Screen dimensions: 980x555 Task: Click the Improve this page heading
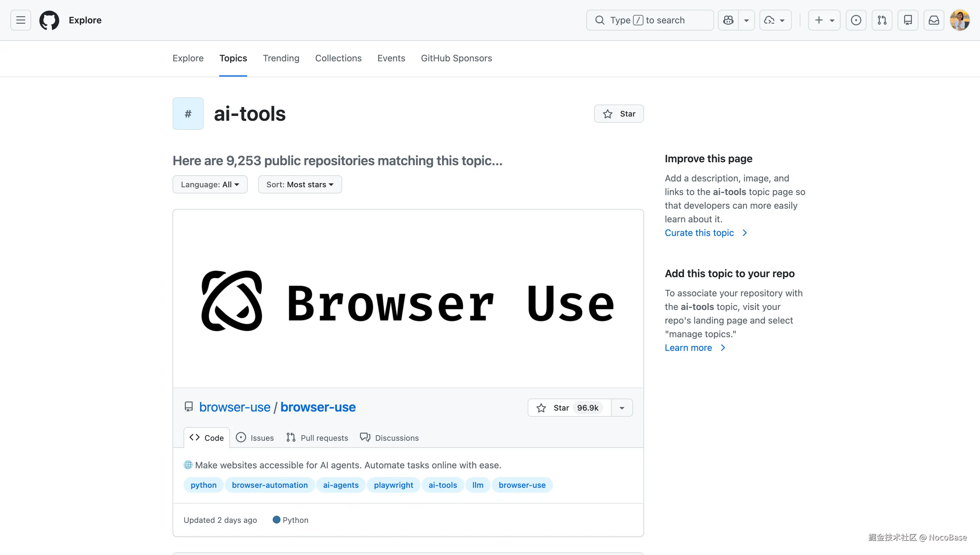coord(708,159)
